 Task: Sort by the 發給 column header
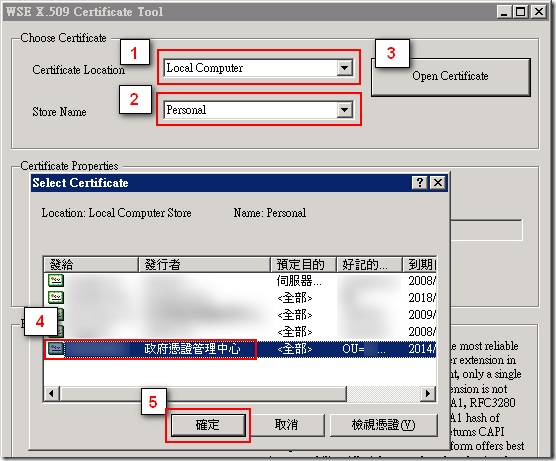point(91,265)
